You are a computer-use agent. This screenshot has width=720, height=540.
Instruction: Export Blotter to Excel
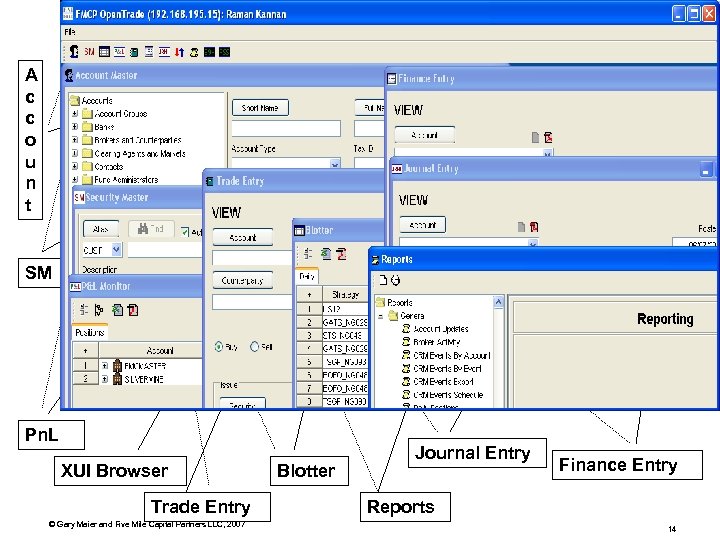click(326, 253)
